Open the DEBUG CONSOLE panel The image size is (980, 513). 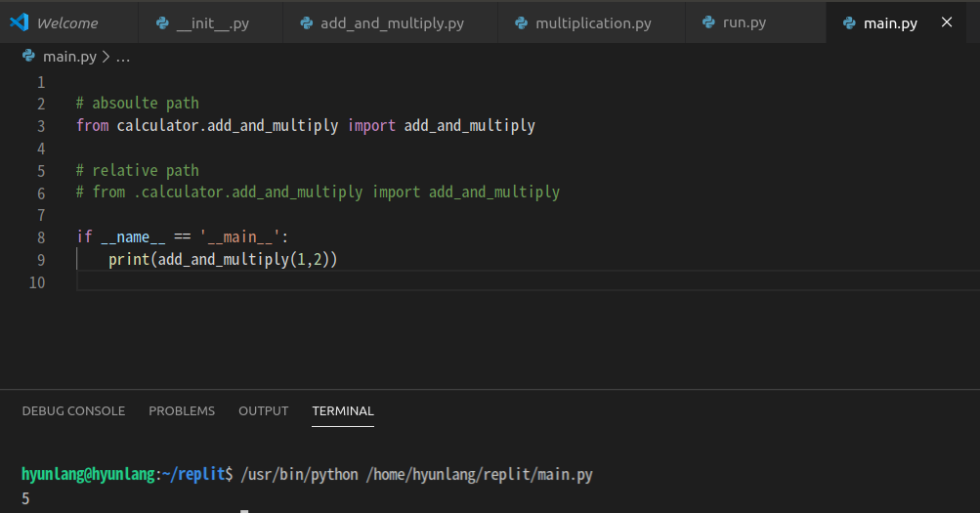coord(73,411)
